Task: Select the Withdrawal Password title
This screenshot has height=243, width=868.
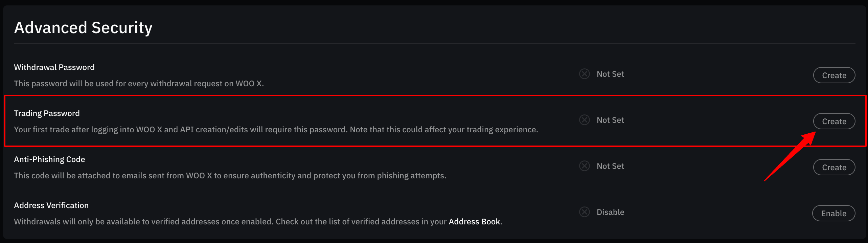Action: [x=54, y=67]
